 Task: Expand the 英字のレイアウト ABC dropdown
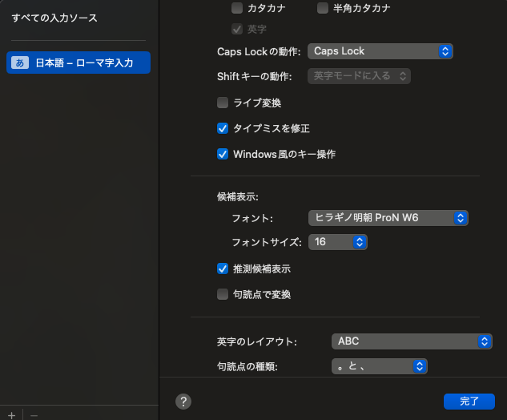tap(411, 341)
